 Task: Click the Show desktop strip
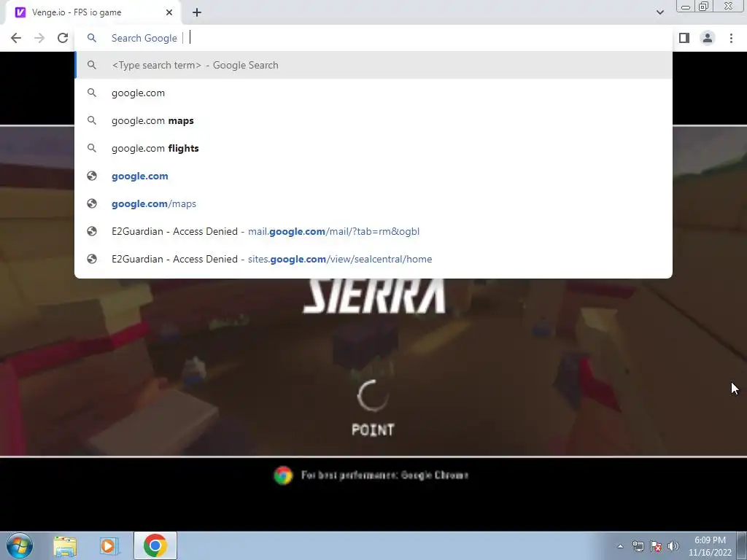point(742,545)
